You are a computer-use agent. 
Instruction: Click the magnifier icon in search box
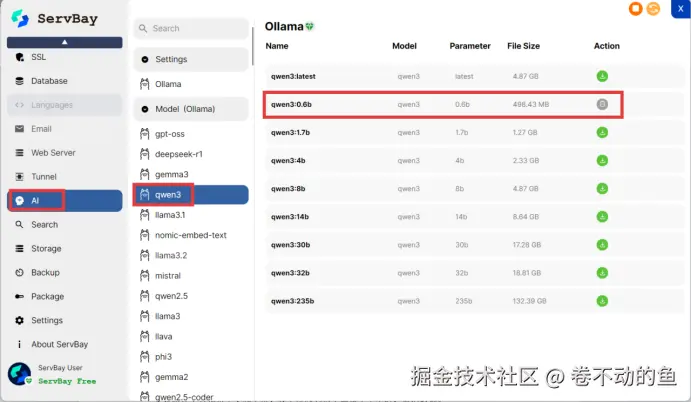click(143, 28)
